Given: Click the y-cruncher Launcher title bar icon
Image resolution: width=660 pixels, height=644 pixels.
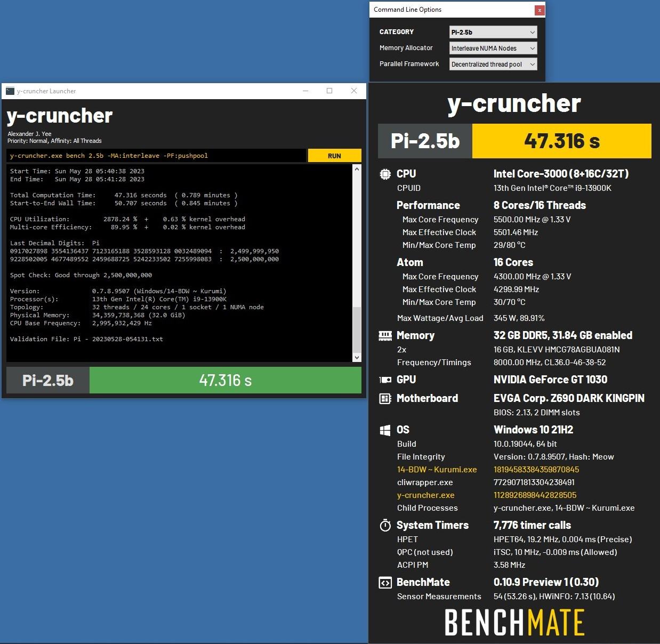Looking at the screenshot, I should coord(10,91).
